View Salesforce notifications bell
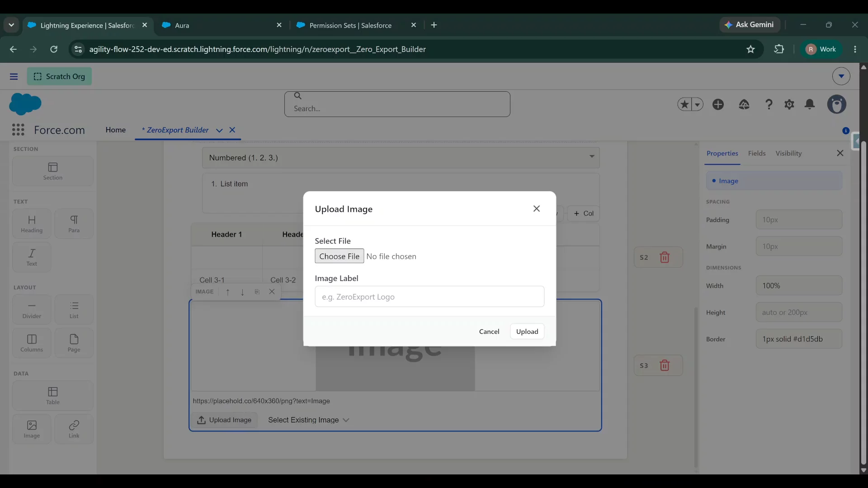 point(810,104)
